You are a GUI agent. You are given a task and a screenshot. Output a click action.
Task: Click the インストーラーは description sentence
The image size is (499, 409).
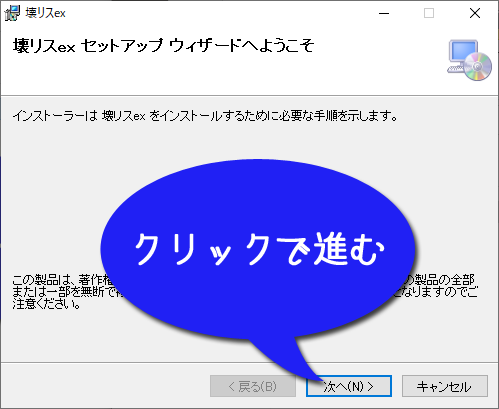[x=205, y=116]
